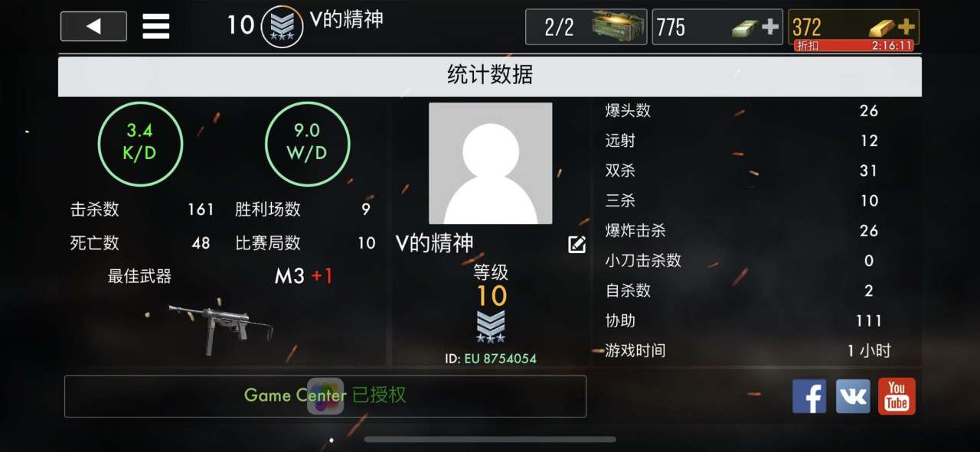Viewport: 980px width, 452px height.
Task: Open the supply crate 2/2 counter
Action: click(x=586, y=27)
